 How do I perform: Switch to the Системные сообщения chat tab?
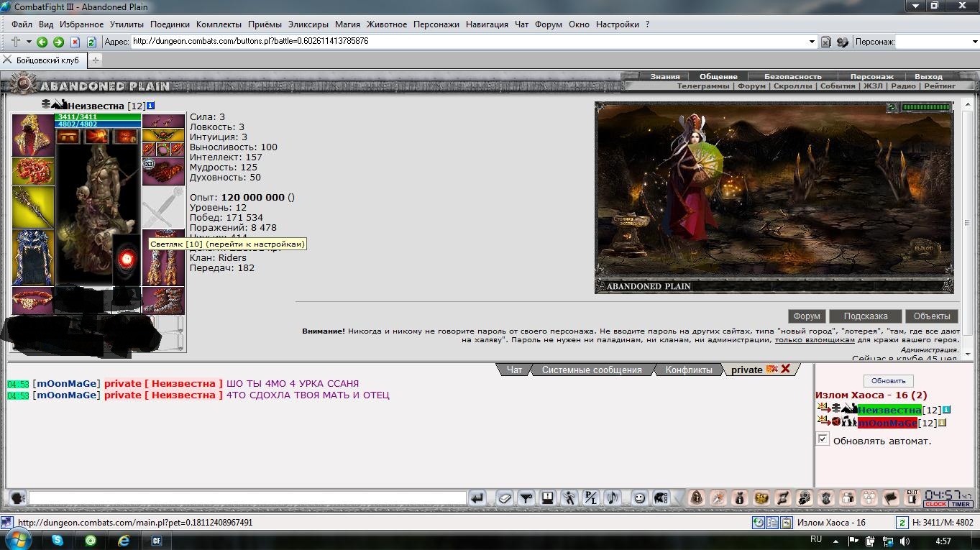[592, 370]
